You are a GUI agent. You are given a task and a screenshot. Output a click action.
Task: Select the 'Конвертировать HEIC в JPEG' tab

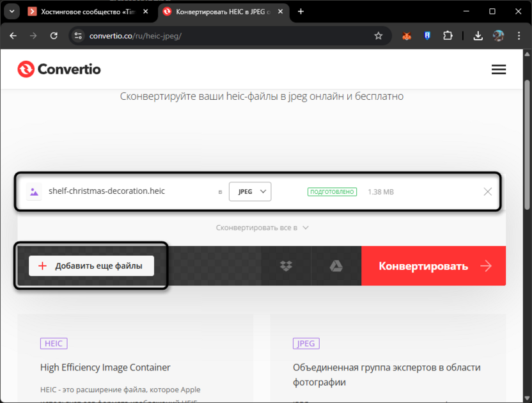(x=217, y=11)
